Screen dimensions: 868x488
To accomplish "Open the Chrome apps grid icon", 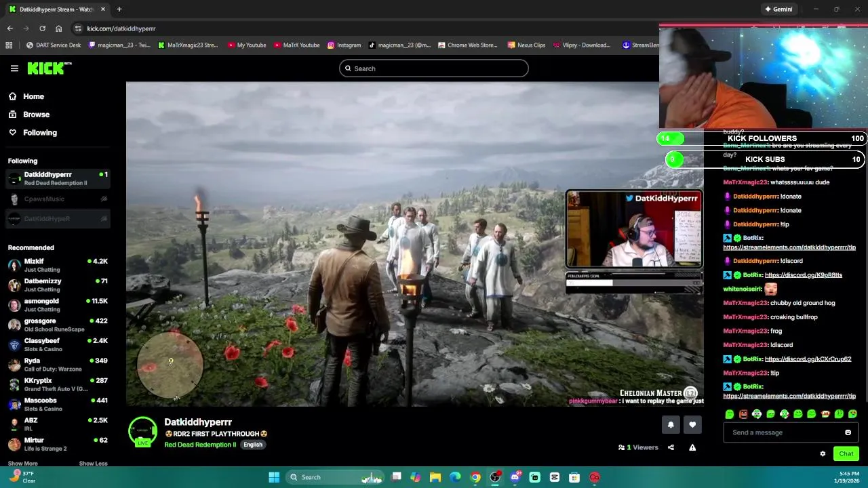I will click(9, 45).
